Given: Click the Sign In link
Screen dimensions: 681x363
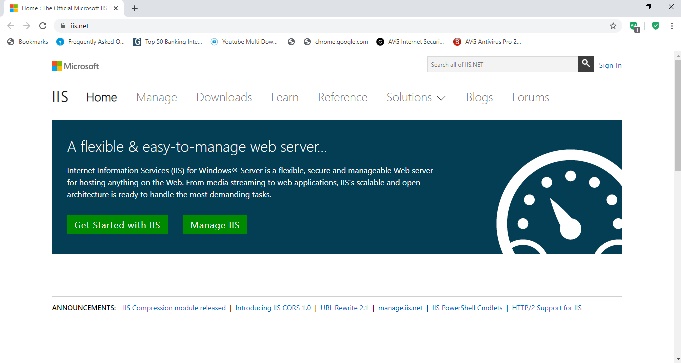Looking at the screenshot, I should pos(610,65).
